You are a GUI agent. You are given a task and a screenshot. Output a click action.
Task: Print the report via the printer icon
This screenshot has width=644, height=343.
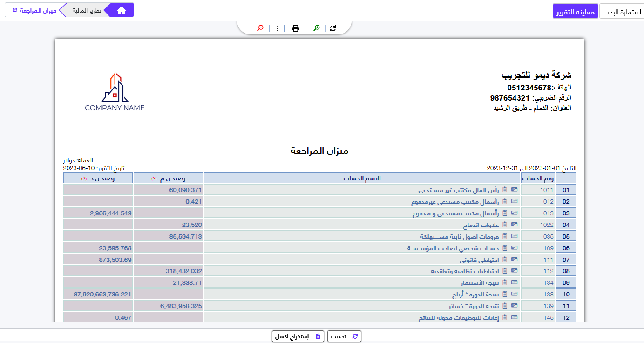click(295, 28)
